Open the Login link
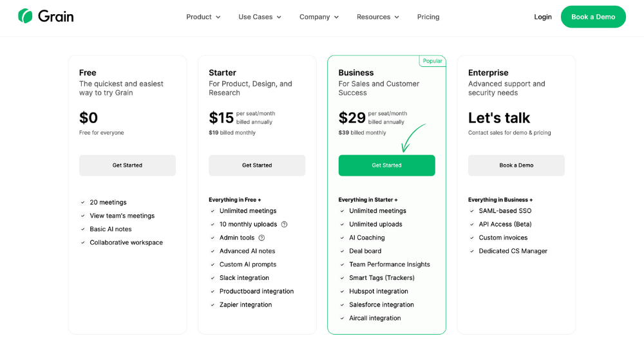 coord(542,17)
